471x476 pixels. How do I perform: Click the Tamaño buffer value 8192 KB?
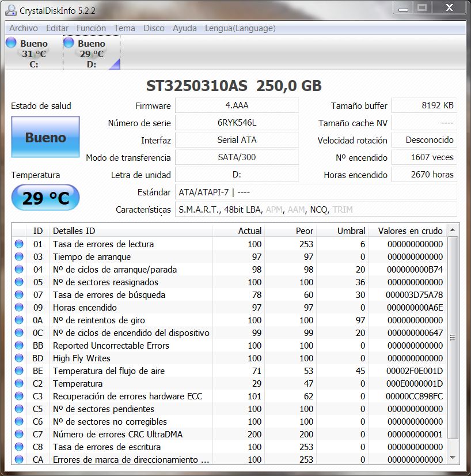coord(424,105)
